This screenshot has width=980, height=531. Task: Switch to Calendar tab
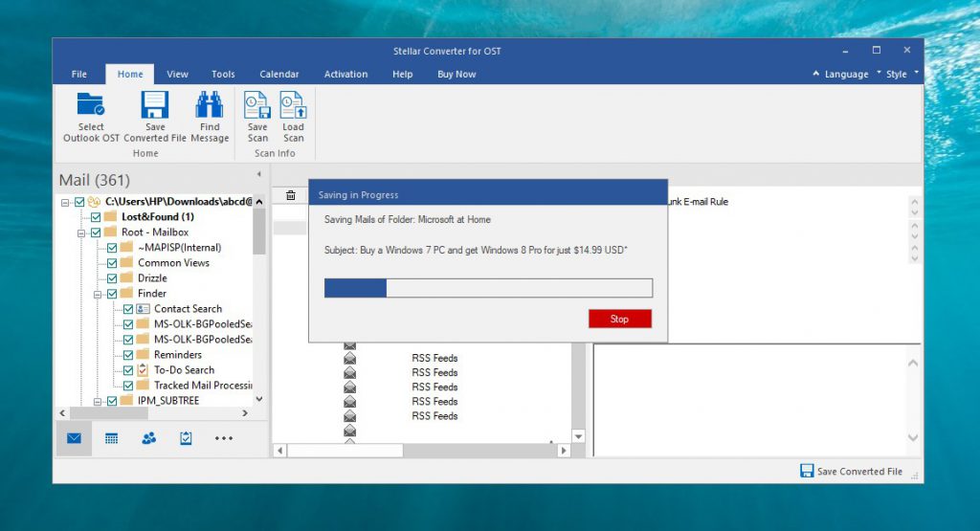pyautogui.click(x=279, y=74)
